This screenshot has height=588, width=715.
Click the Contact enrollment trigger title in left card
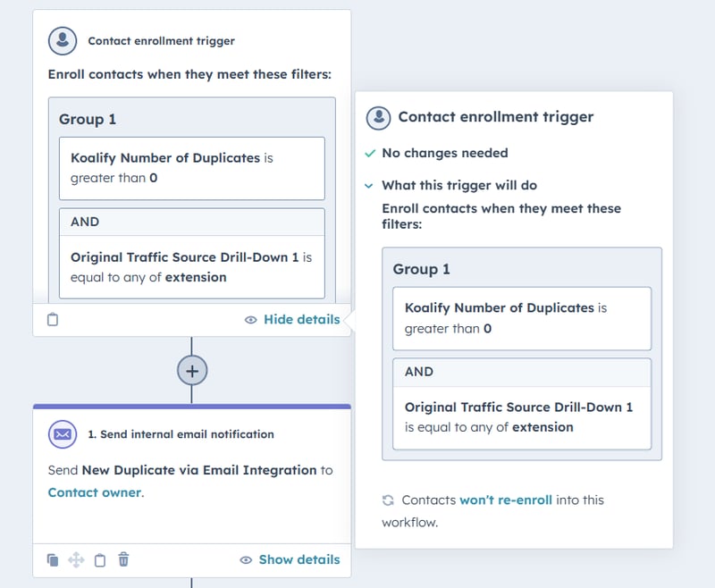pyautogui.click(x=161, y=41)
